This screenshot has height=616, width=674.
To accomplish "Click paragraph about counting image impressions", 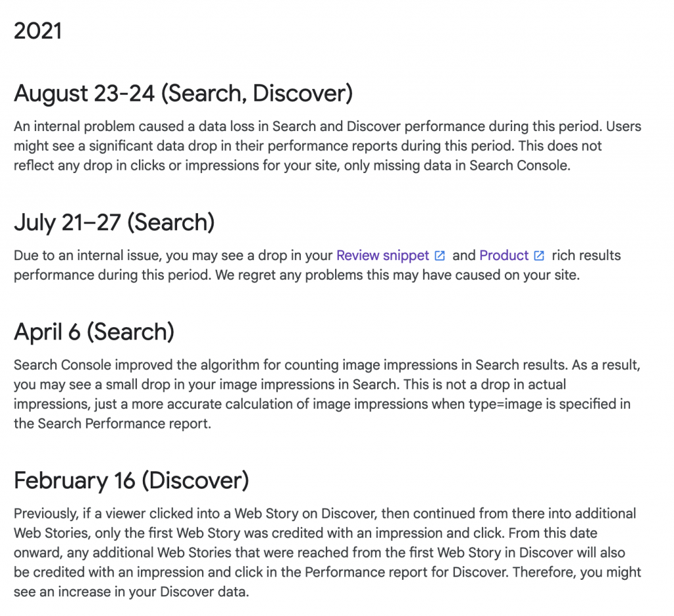I will click(x=327, y=394).
